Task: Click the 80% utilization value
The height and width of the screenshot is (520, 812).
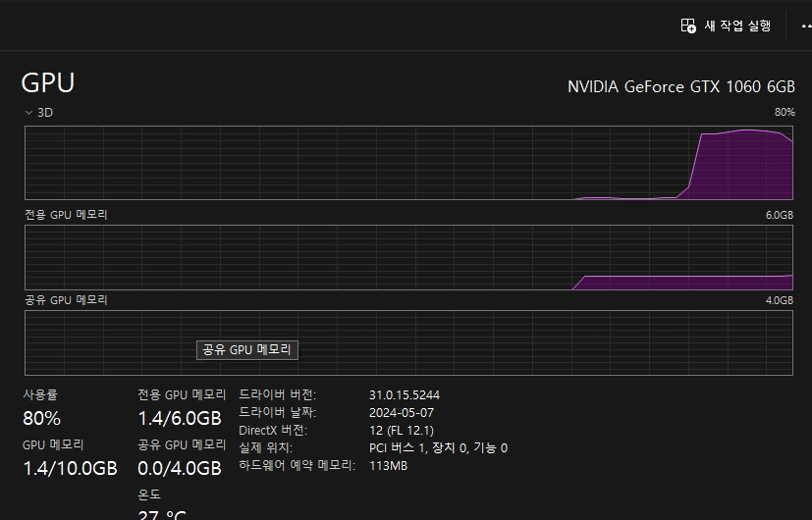Action: (41, 418)
